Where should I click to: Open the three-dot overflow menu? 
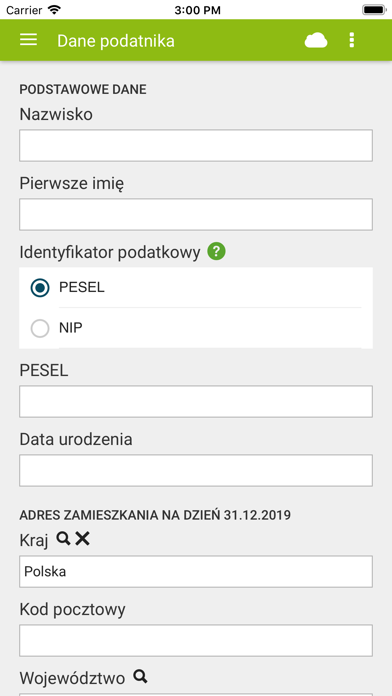[352, 40]
